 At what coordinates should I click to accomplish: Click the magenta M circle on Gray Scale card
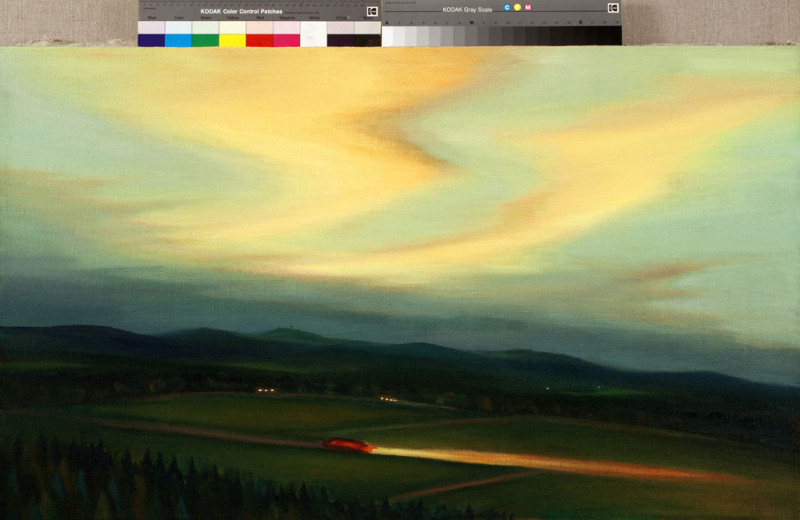[528, 7]
